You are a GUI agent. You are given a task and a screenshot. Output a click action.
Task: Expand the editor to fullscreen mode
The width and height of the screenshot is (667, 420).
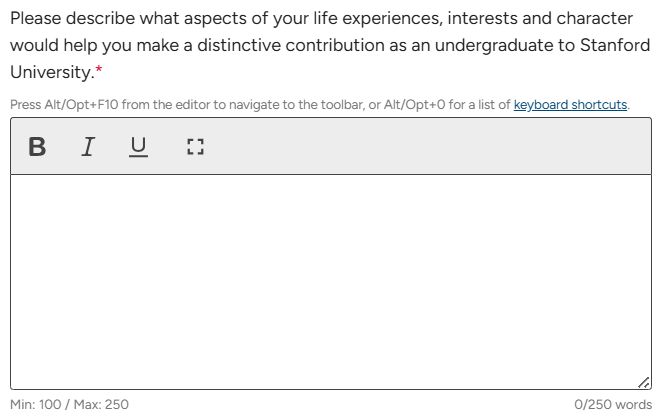[194, 147]
